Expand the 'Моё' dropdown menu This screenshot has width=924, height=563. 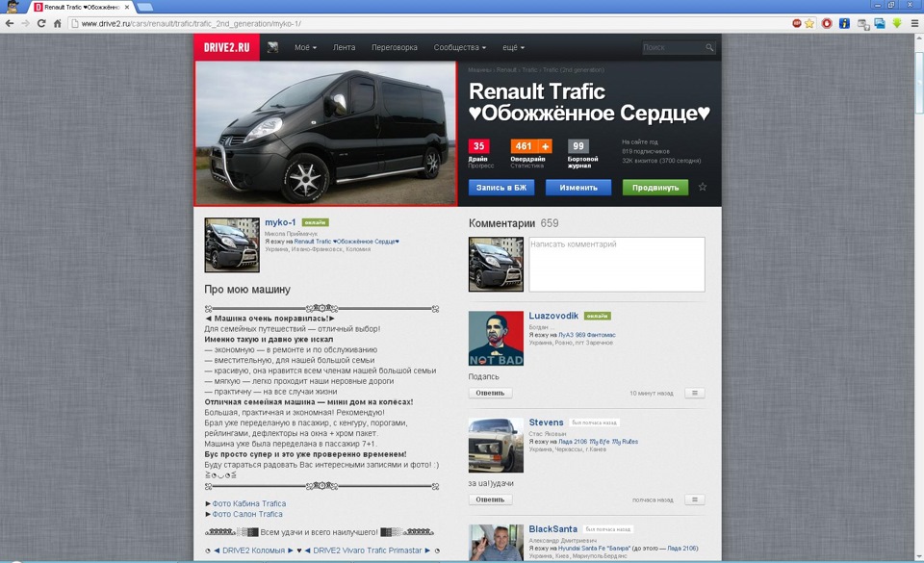pos(305,47)
